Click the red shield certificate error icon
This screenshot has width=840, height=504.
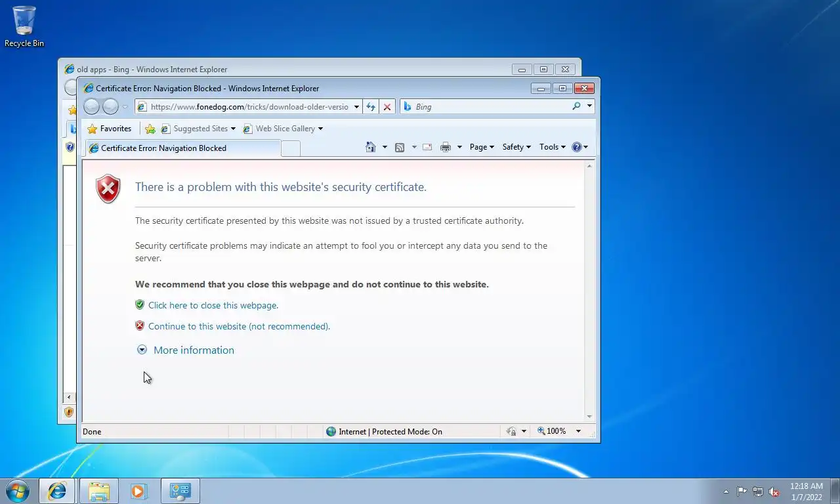tap(108, 189)
